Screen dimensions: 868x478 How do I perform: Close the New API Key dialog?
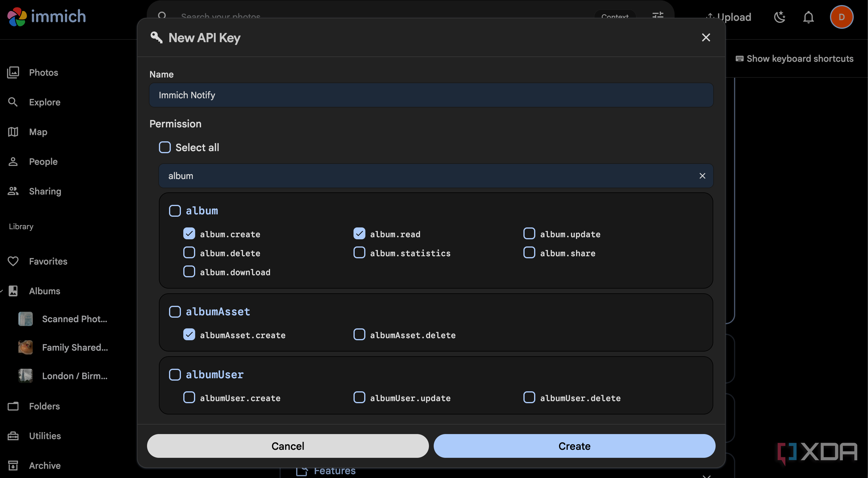(x=706, y=37)
